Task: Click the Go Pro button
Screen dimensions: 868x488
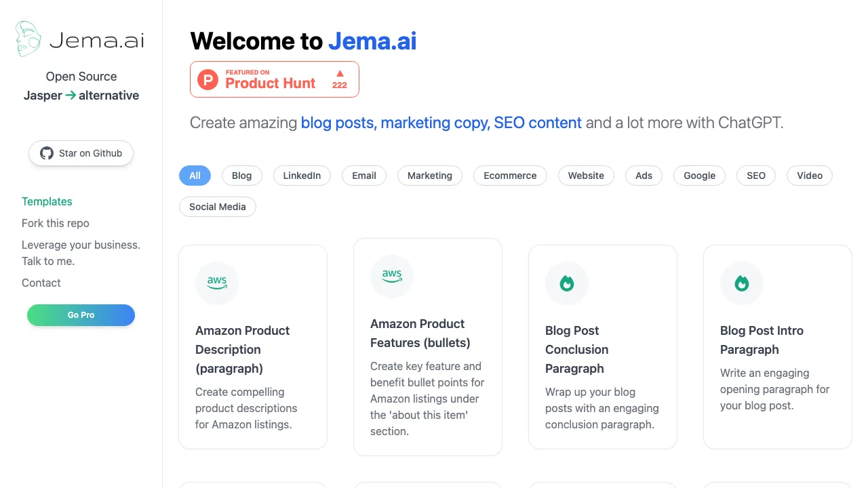Action: pyautogui.click(x=81, y=315)
